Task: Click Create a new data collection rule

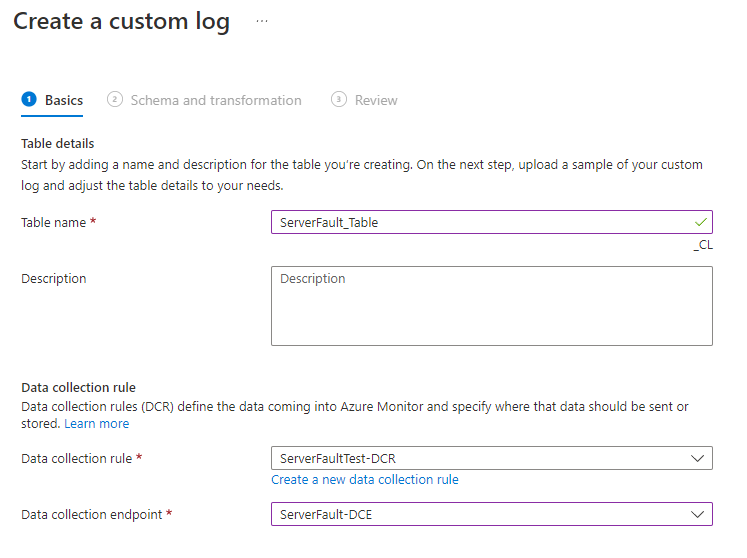Action: tap(365, 480)
